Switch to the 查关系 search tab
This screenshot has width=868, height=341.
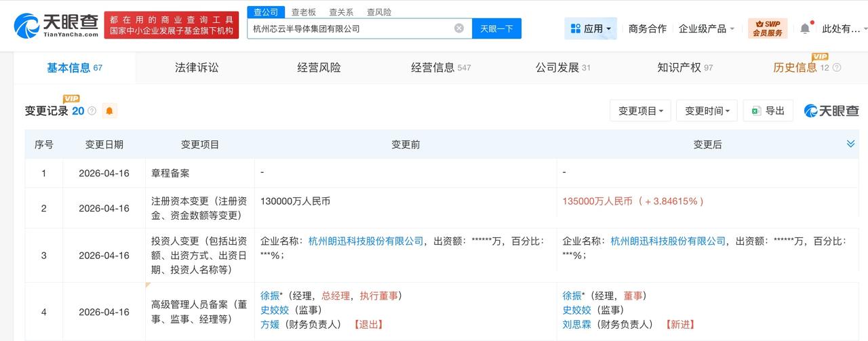coord(341,12)
